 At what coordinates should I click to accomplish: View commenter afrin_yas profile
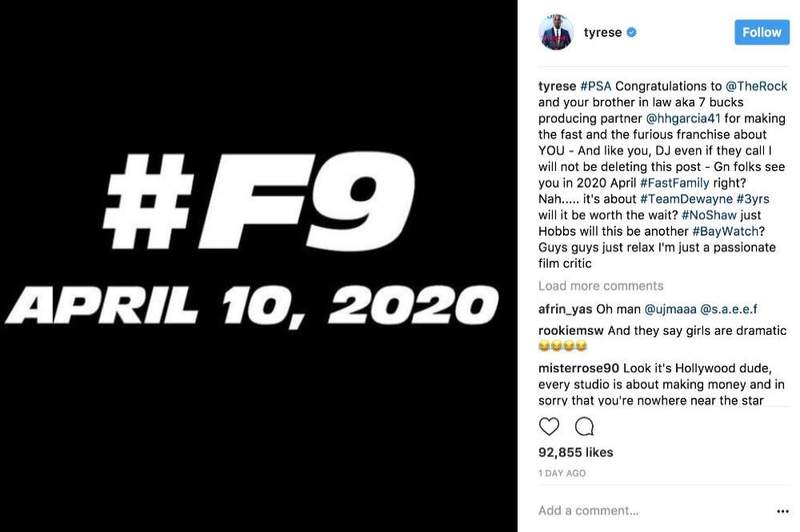pyautogui.click(x=568, y=309)
